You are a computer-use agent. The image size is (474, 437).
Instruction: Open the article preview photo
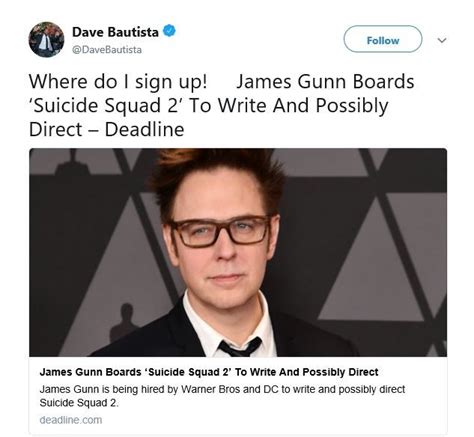pos(238,252)
